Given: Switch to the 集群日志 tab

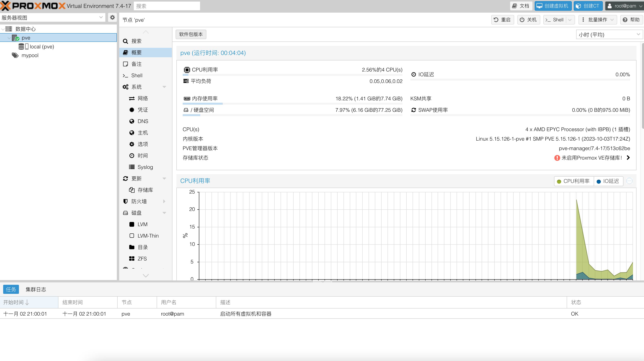Looking at the screenshot, I should (x=36, y=290).
